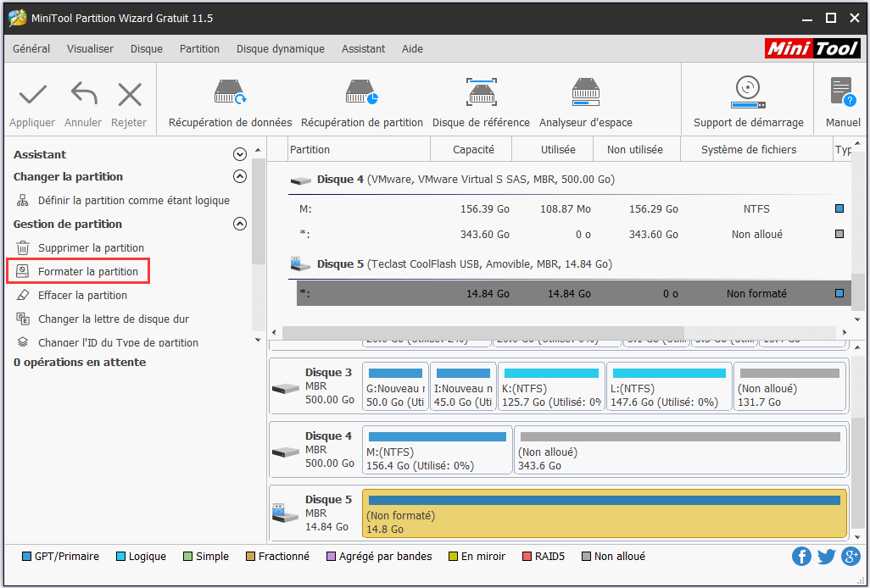Click Logique legend color swatch
This screenshot has width=870, height=588.
click(x=120, y=557)
